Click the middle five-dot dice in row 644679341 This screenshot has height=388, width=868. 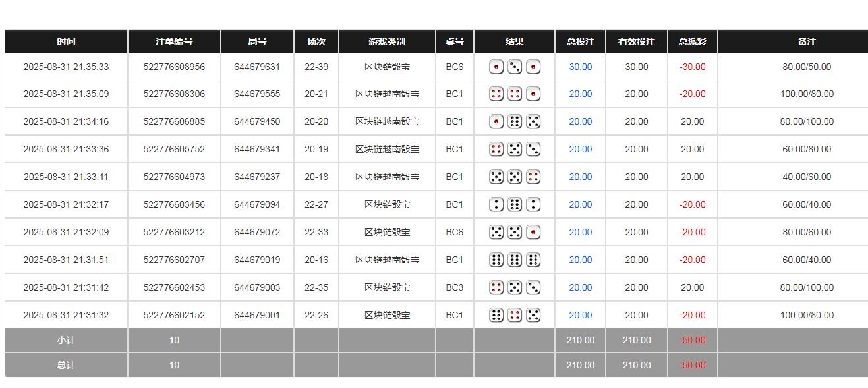[515, 149]
